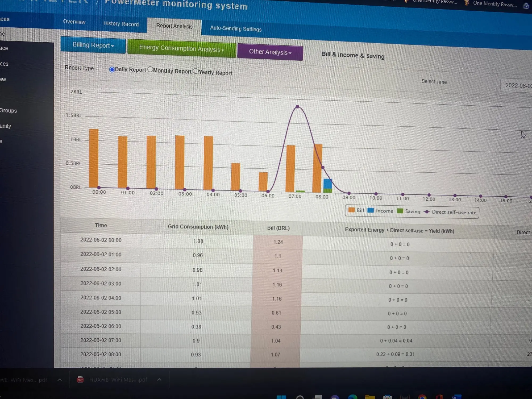Screen dimensions: 532x399
Task: Click the Select Time date field
Action: coord(517,85)
